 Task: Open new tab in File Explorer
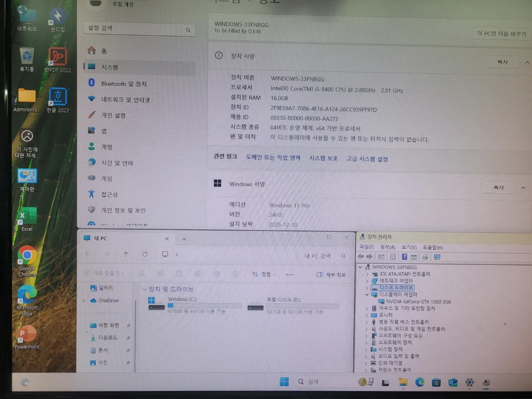click(184, 239)
